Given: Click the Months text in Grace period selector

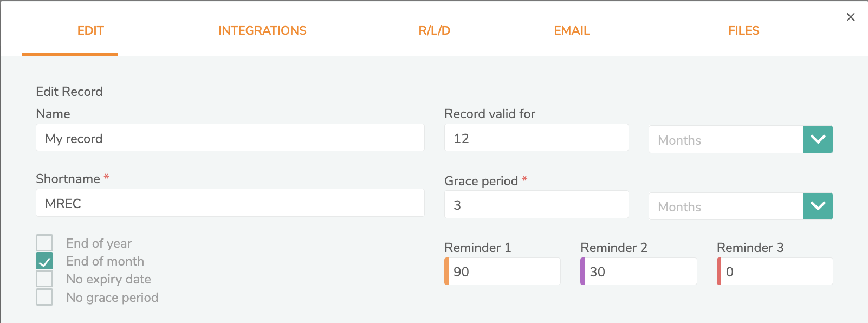Looking at the screenshot, I should pos(679,207).
